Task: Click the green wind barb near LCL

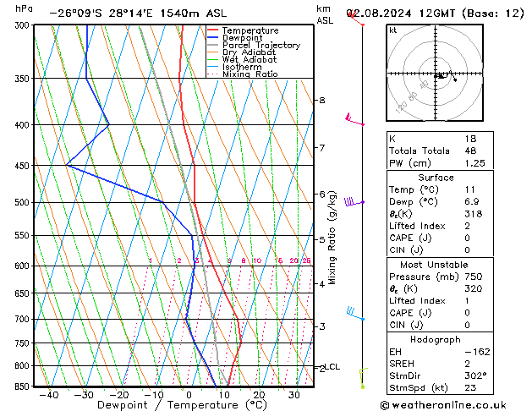Action: pos(363,378)
